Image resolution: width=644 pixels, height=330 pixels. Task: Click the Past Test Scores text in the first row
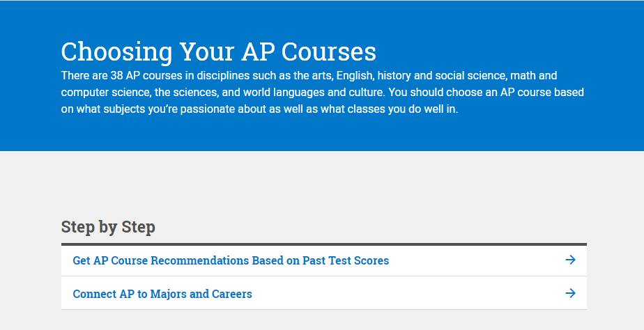346,260
